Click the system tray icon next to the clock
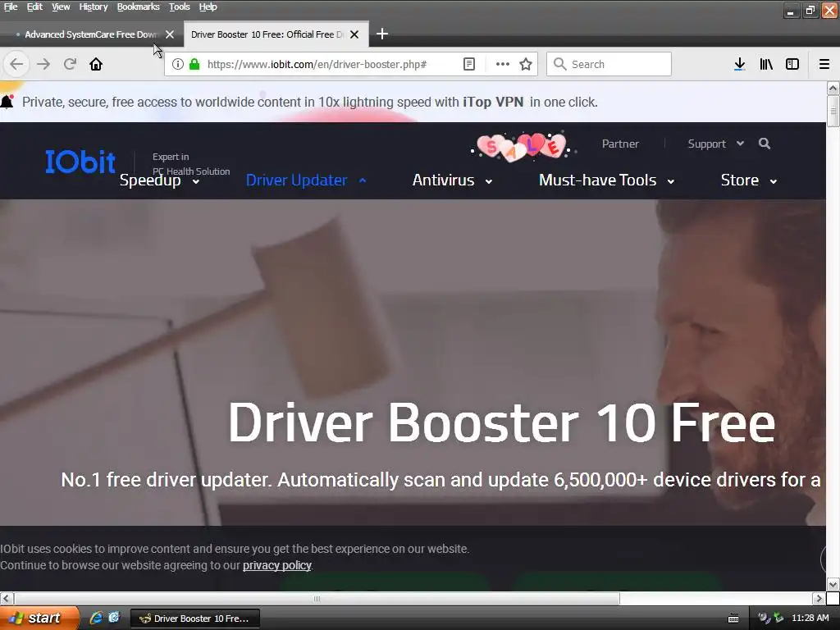 778,618
